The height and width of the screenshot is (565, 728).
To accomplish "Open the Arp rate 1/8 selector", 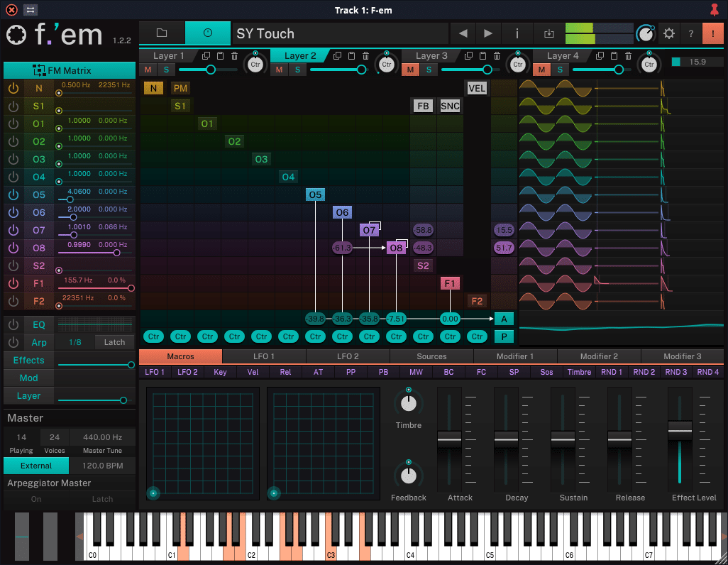I will (x=75, y=342).
